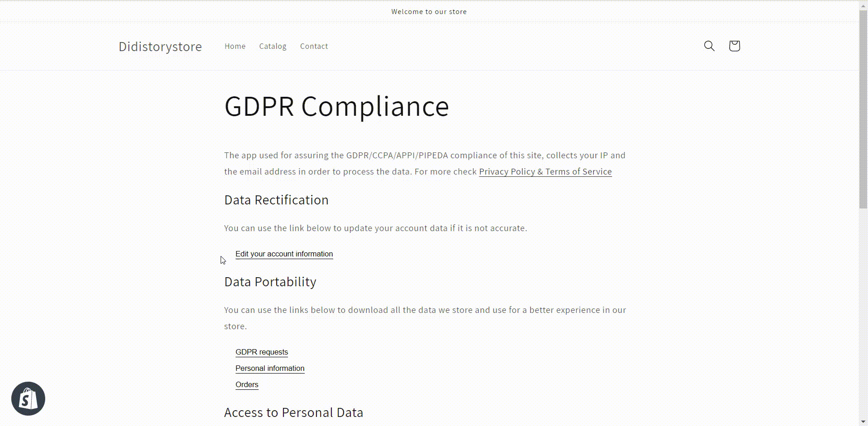868x426 pixels.
Task: Select Contact in the header menu
Action: (314, 46)
